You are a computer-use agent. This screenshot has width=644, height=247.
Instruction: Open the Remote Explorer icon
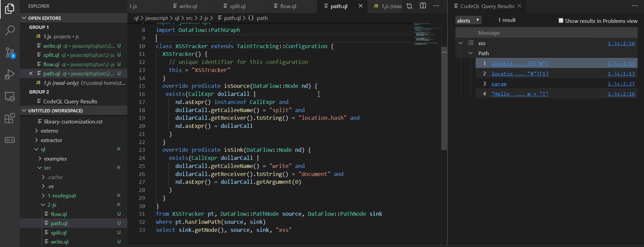coord(10,97)
